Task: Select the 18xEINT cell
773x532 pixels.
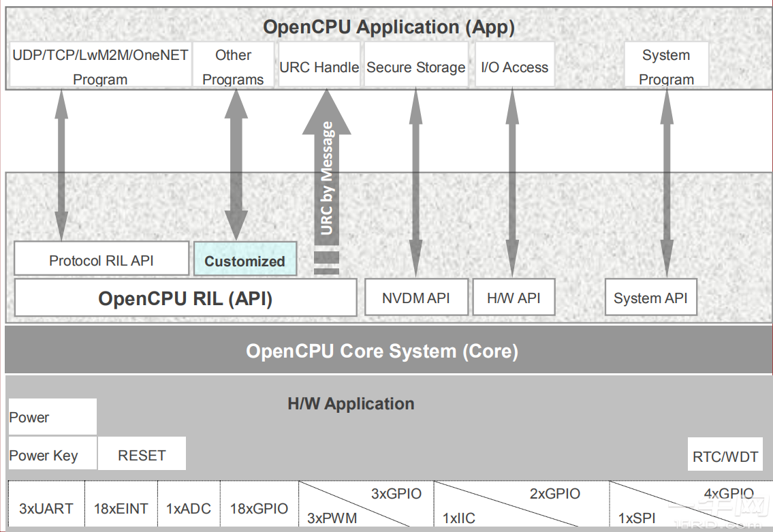Action: [x=121, y=507]
